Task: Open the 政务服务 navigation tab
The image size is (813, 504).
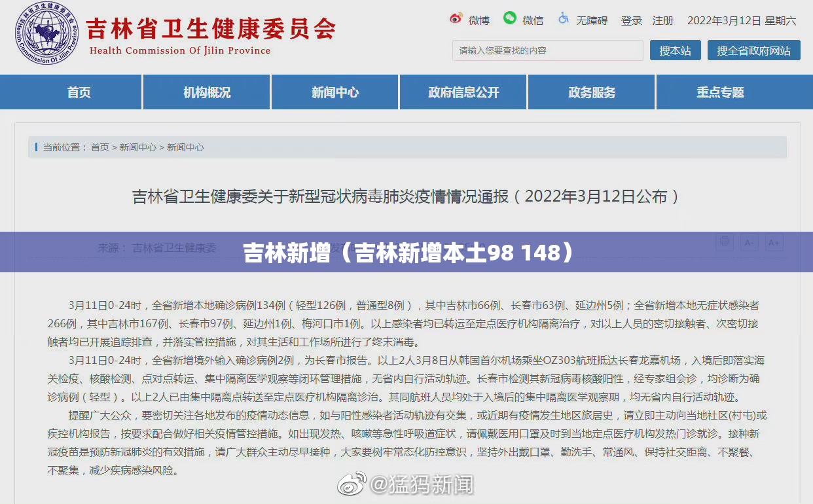Action: (x=592, y=92)
